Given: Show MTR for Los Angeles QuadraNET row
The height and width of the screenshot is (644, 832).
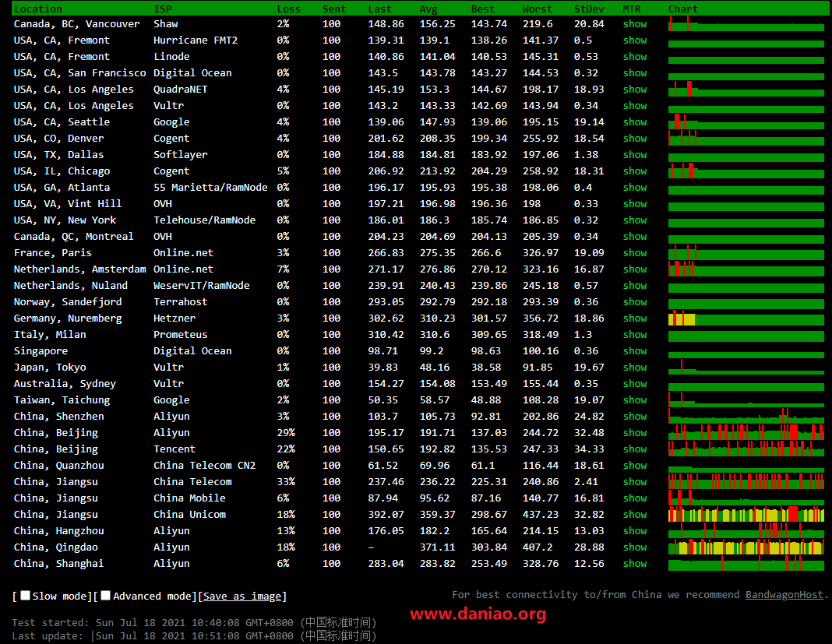Looking at the screenshot, I should 635,90.
